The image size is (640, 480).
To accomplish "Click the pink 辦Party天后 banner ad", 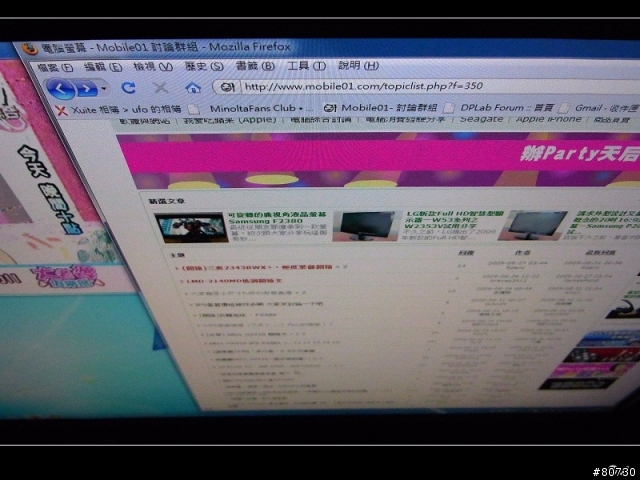I will click(x=378, y=160).
